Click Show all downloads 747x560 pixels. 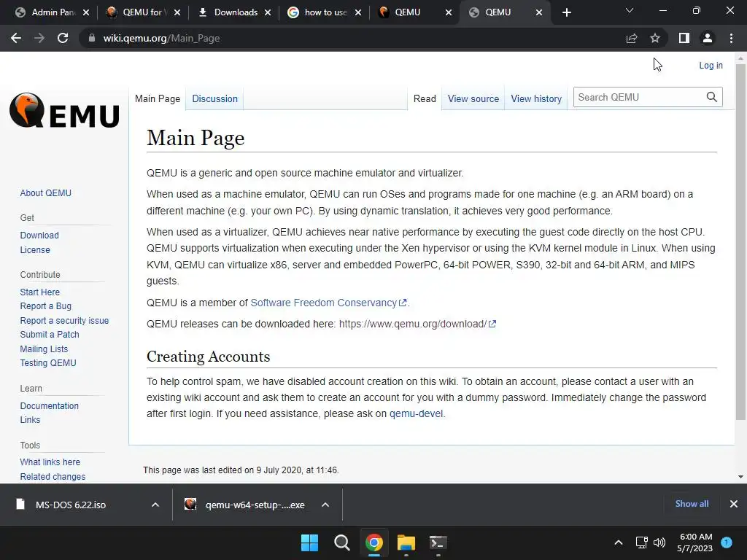692,504
